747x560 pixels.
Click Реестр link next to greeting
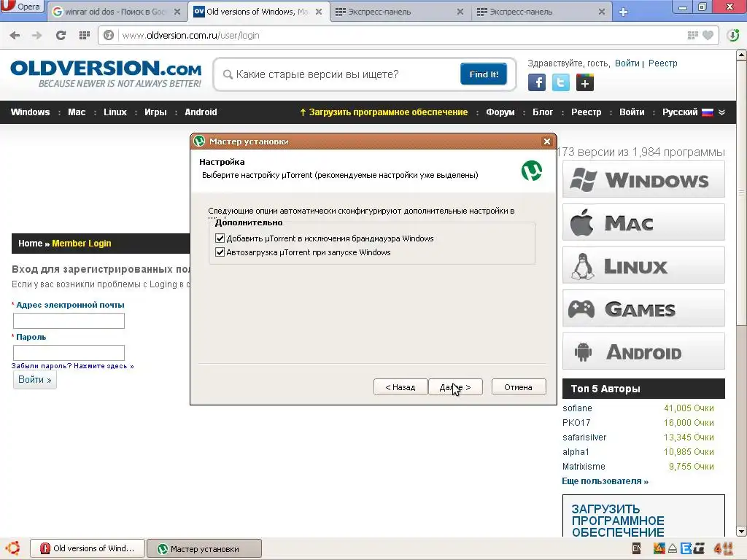[x=662, y=63]
